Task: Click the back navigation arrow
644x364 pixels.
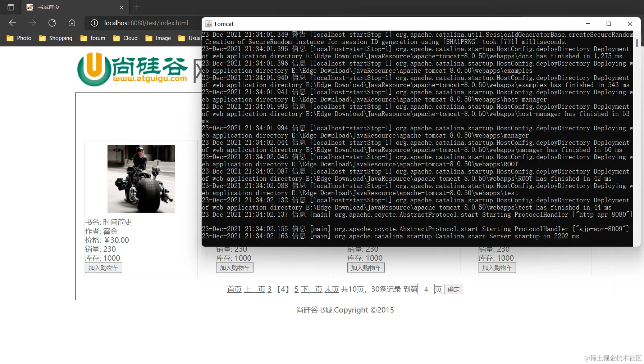Action: [x=12, y=23]
